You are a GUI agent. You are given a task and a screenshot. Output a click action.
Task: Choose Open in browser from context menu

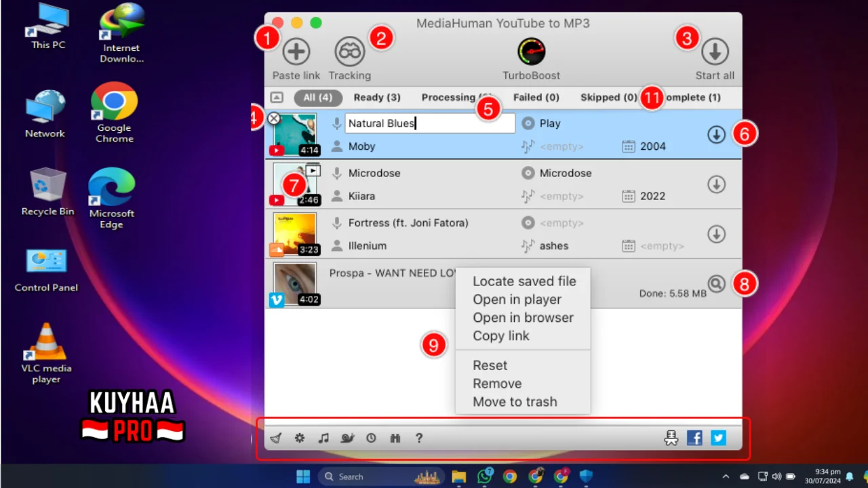524,318
